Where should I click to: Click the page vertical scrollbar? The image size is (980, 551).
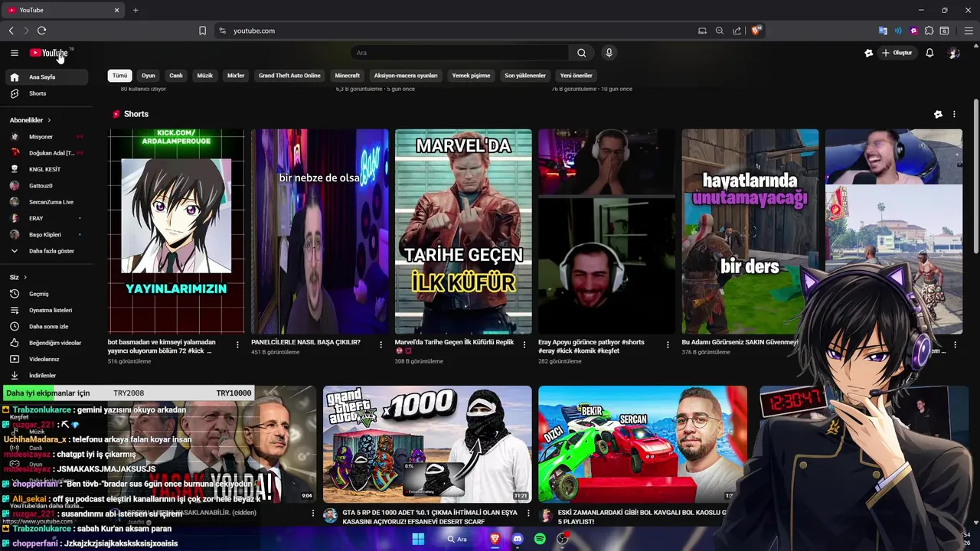[x=975, y=176]
